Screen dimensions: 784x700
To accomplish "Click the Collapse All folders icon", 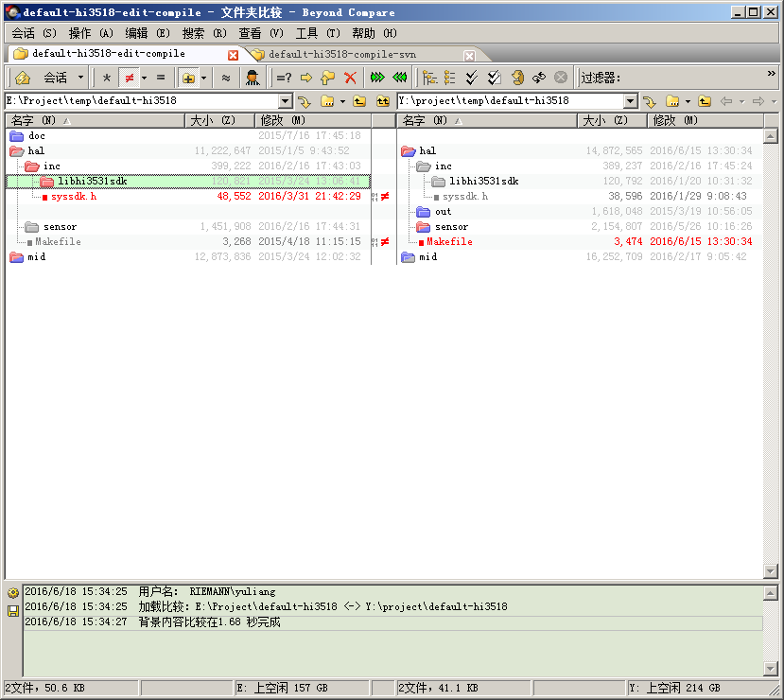I will pos(449,78).
